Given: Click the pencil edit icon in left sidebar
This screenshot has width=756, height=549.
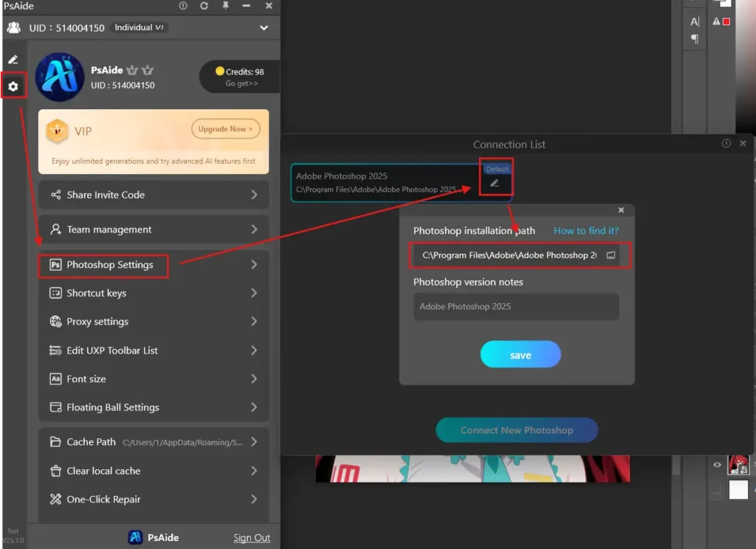Looking at the screenshot, I should point(13,59).
